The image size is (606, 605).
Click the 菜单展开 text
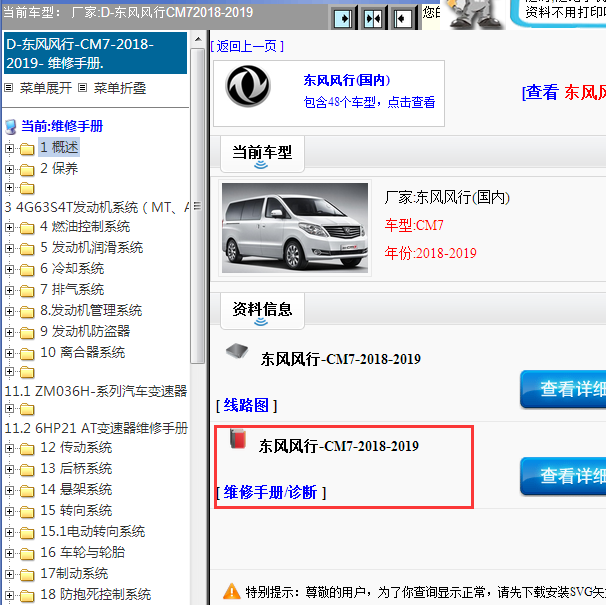(46, 88)
